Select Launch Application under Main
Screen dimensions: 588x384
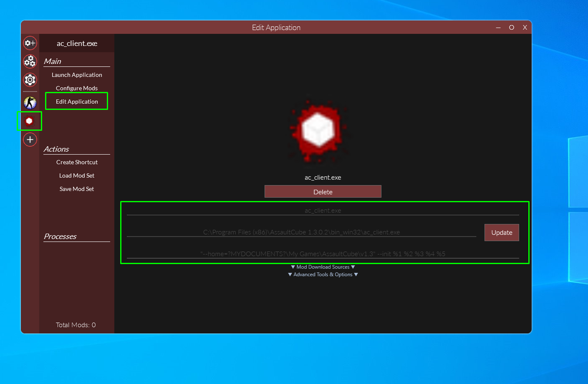click(77, 75)
